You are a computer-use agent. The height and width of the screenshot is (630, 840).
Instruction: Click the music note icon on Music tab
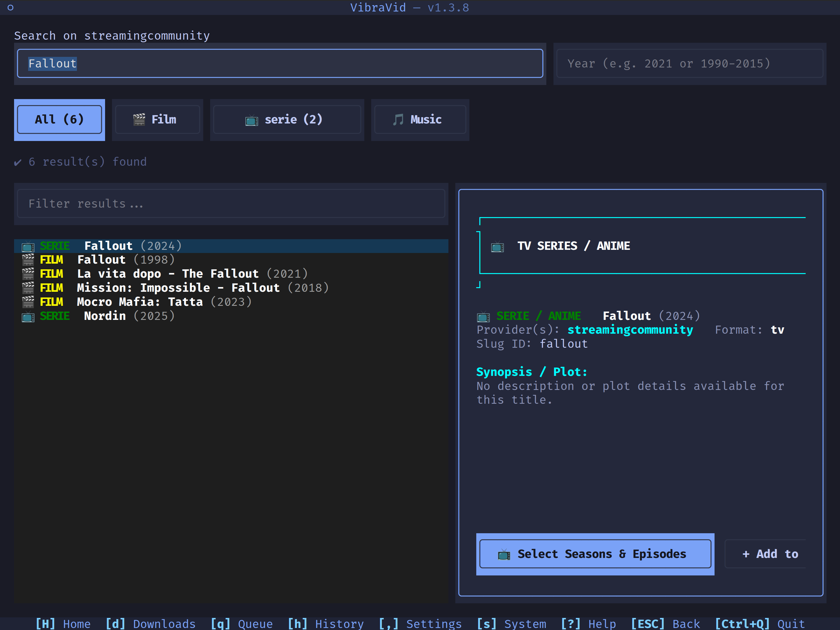click(x=398, y=120)
